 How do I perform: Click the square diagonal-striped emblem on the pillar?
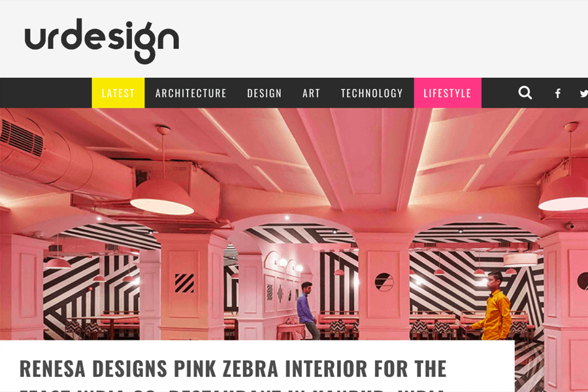(x=184, y=283)
